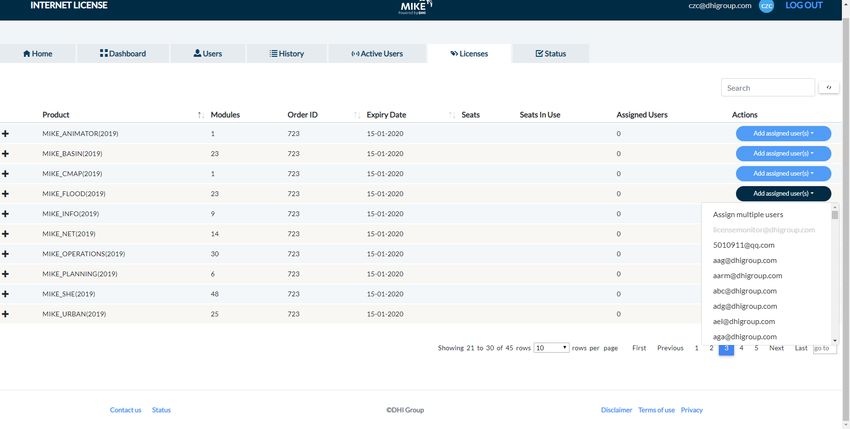Open the rows per page dropdown
This screenshot has height=429, width=850.
[x=551, y=348]
